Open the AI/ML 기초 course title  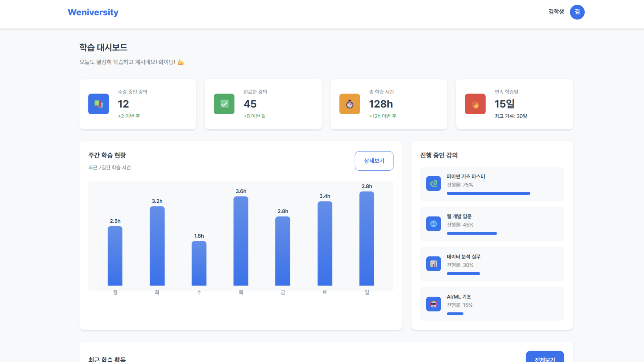(x=459, y=297)
